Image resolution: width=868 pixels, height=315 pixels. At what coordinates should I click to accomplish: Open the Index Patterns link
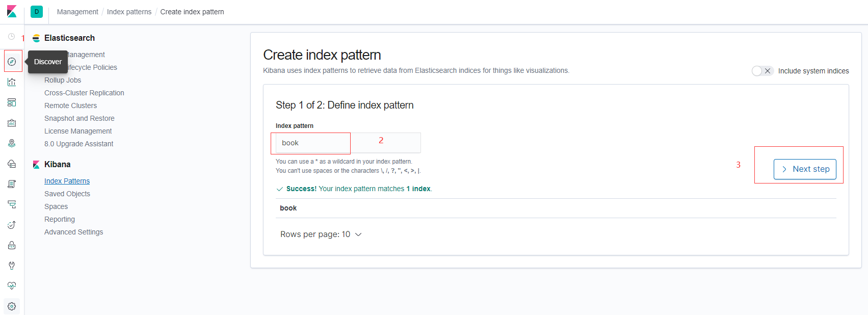pos(67,181)
